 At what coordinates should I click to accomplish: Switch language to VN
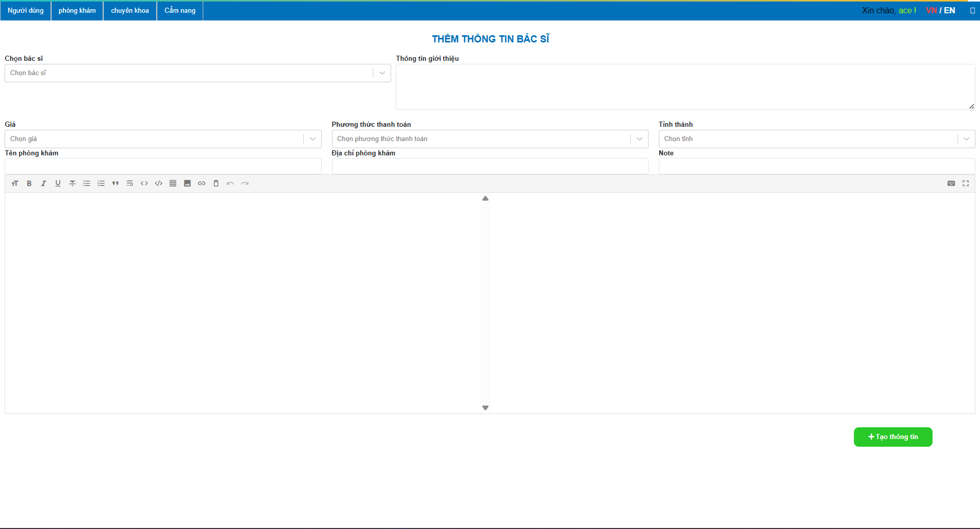[931, 10]
